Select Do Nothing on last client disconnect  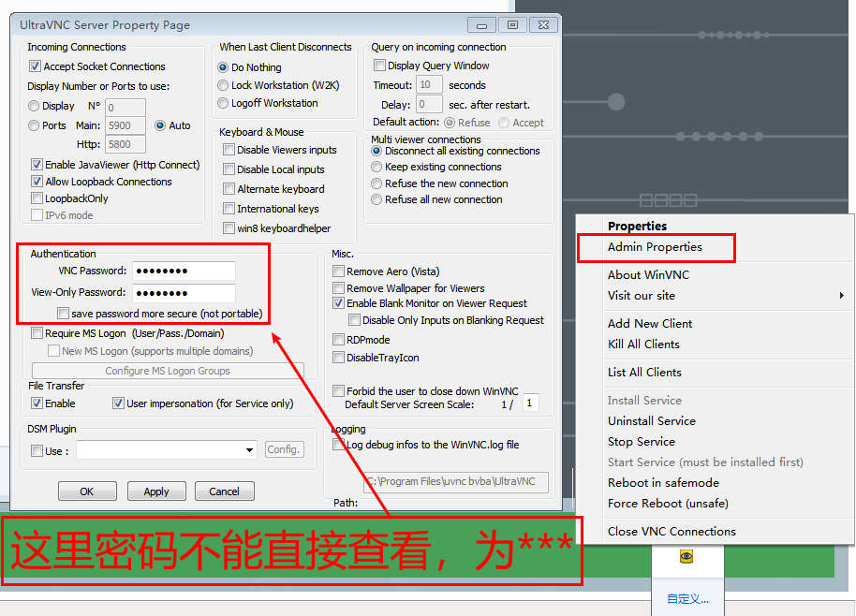223,67
